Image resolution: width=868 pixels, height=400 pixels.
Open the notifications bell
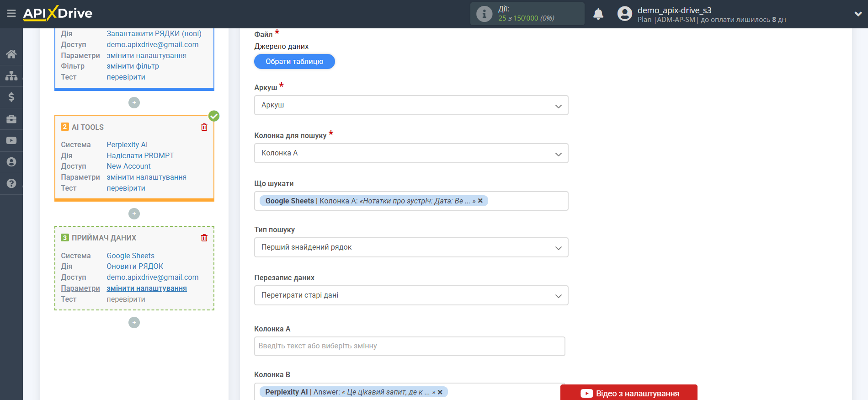(x=598, y=14)
